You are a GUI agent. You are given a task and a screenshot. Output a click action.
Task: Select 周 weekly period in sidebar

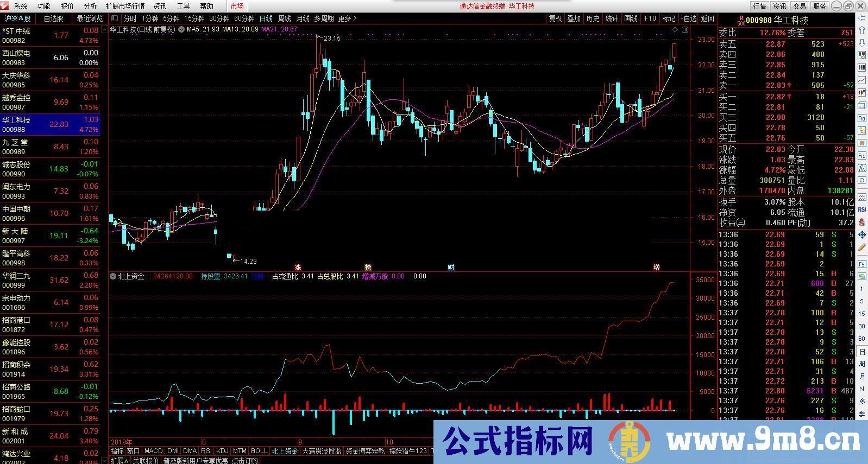[861, 364]
